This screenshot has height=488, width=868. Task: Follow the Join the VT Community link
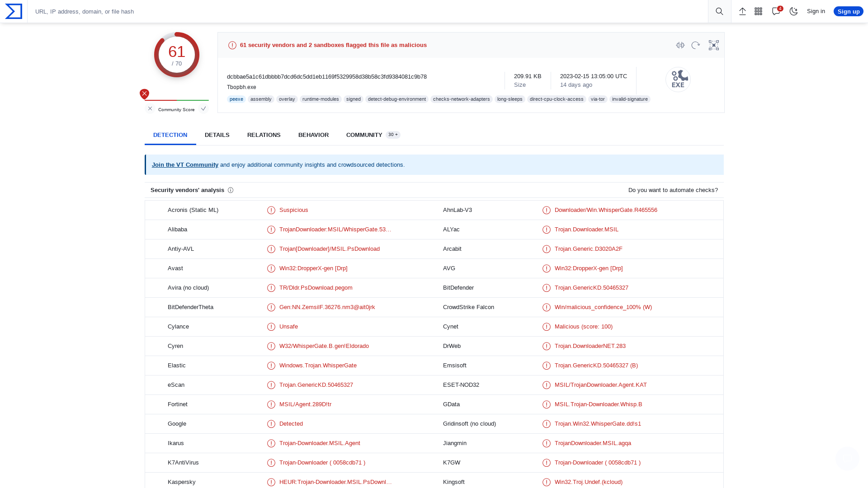pyautogui.click(x=185, y=165)
